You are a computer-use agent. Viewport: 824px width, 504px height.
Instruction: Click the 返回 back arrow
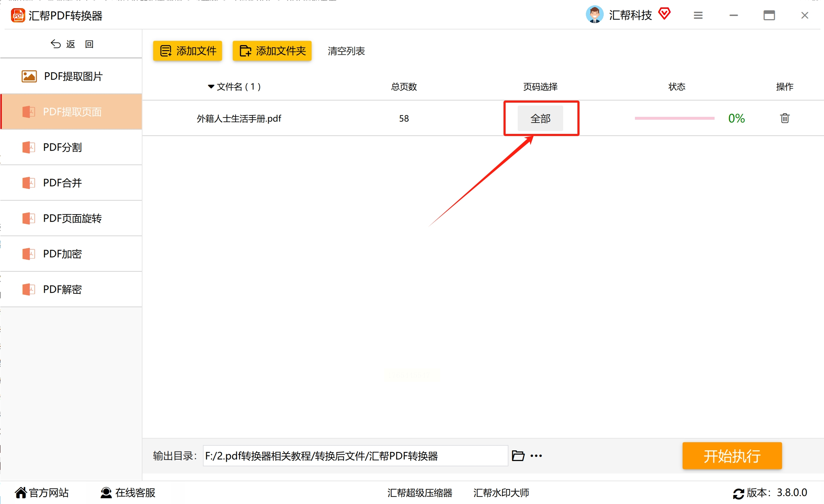(x=56, y=44)
